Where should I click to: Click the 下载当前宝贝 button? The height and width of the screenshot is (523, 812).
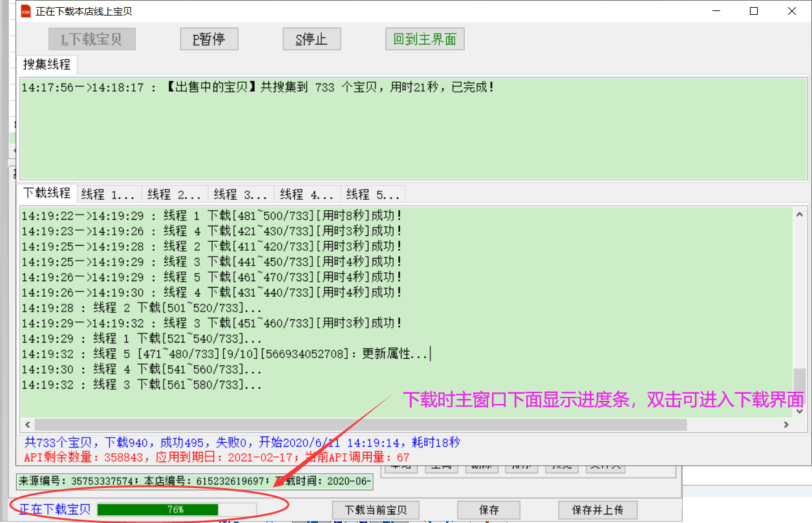376,510
